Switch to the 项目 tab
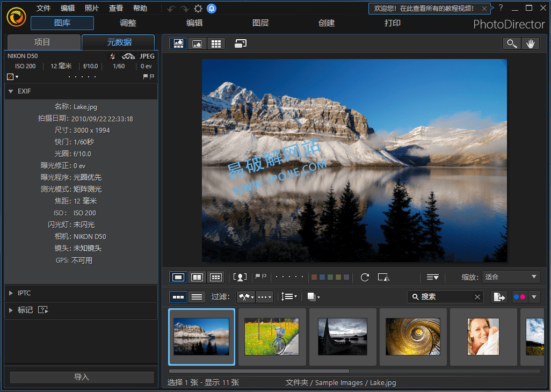The image size is (551, 392). click(42, 42)
